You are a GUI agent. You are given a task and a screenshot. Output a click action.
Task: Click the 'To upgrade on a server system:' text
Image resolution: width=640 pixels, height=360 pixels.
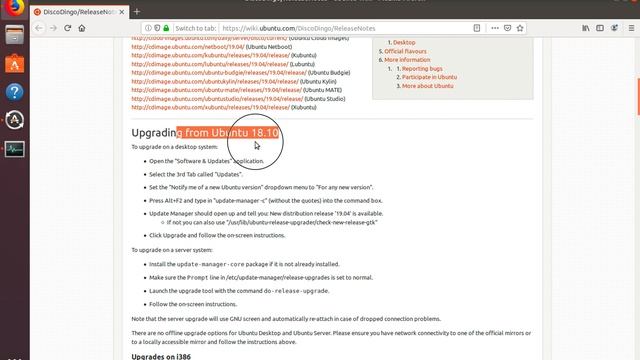point(172,250)
